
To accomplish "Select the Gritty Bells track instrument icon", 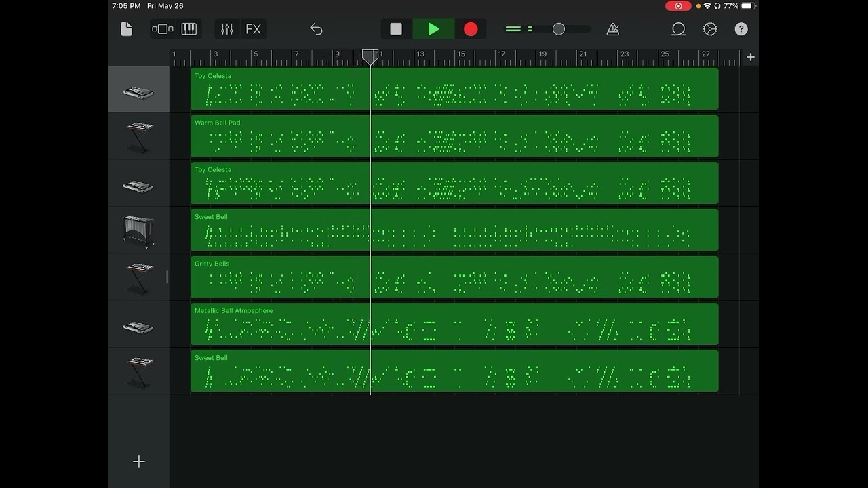I will pyautogui.click(x=139, y=277).
